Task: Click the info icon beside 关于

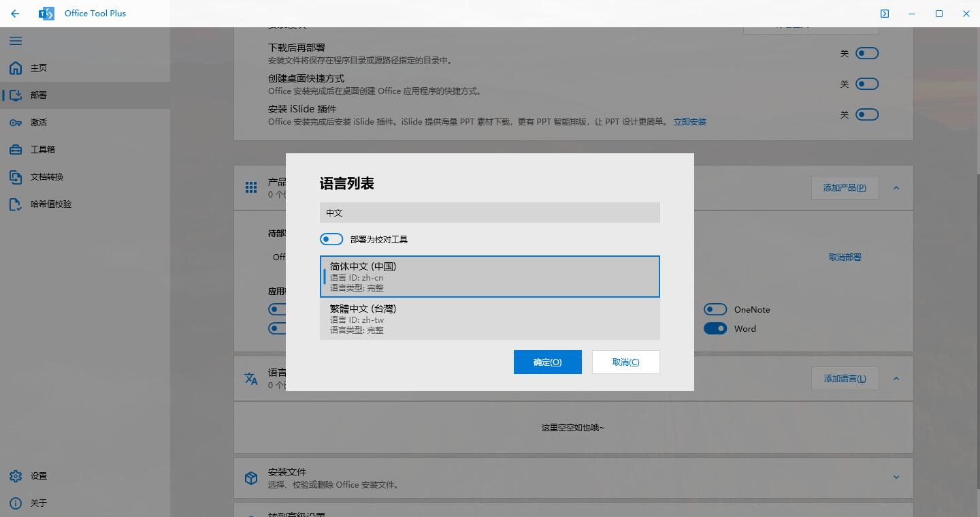Action: coord(16,503)
